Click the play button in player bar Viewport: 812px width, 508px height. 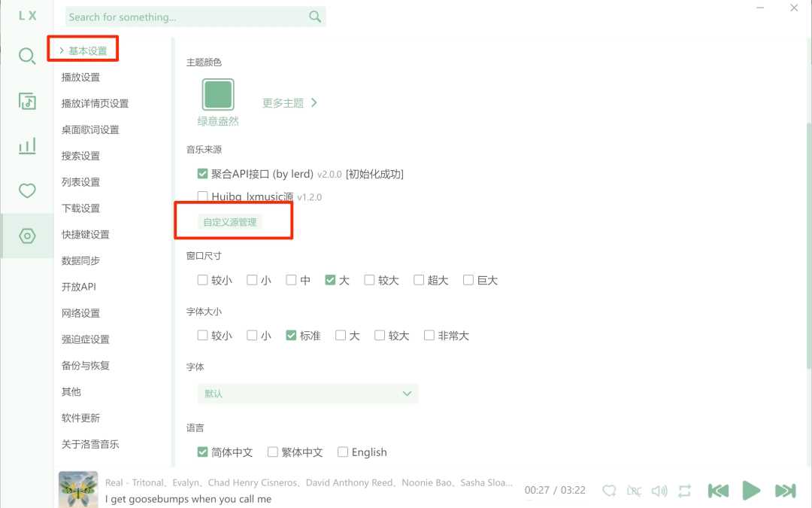point(751,491)
